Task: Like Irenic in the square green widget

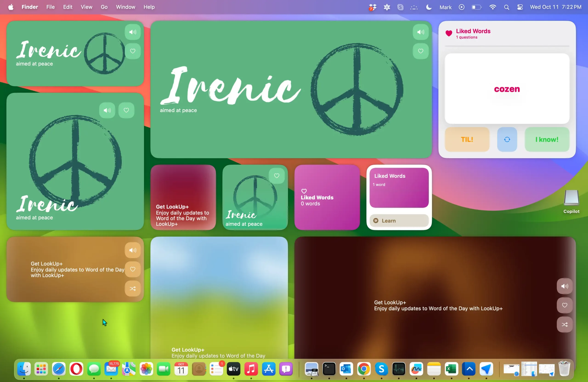Action: tap(126, 110)
